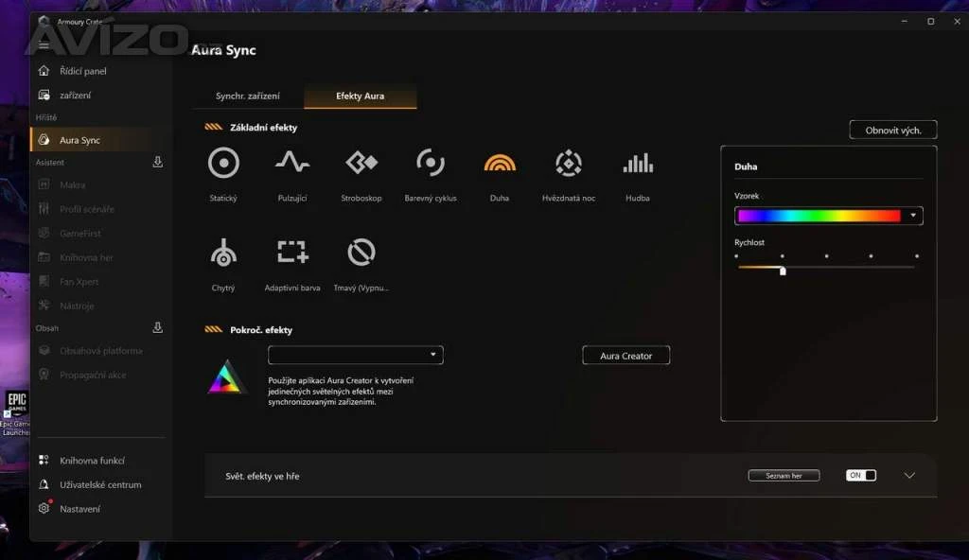Click the Aura Creator button
969x560 pixels.
click(625, 356)
